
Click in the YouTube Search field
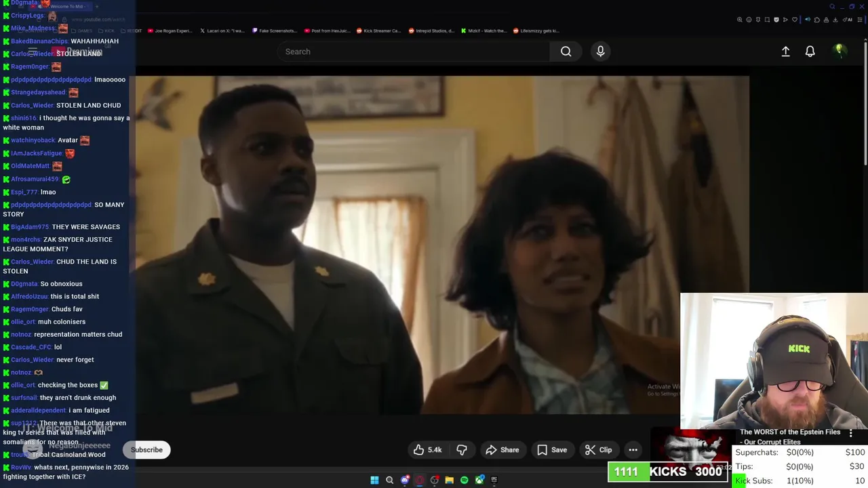tap(414, 52)
